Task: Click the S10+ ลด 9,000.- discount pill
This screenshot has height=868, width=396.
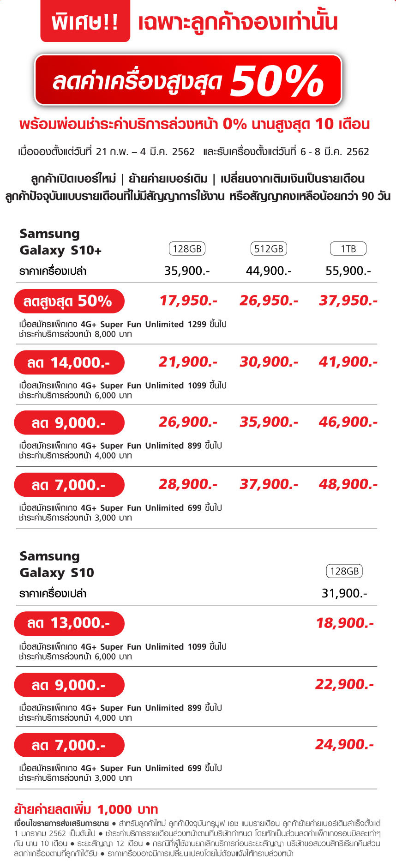Action: click(69, 423)
